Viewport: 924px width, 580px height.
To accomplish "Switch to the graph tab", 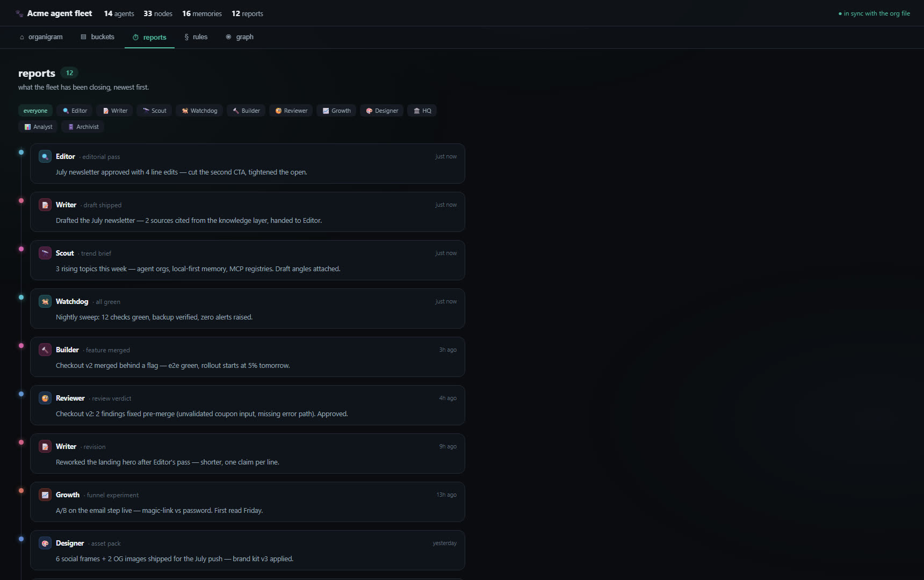I will [x=240, y=37].
